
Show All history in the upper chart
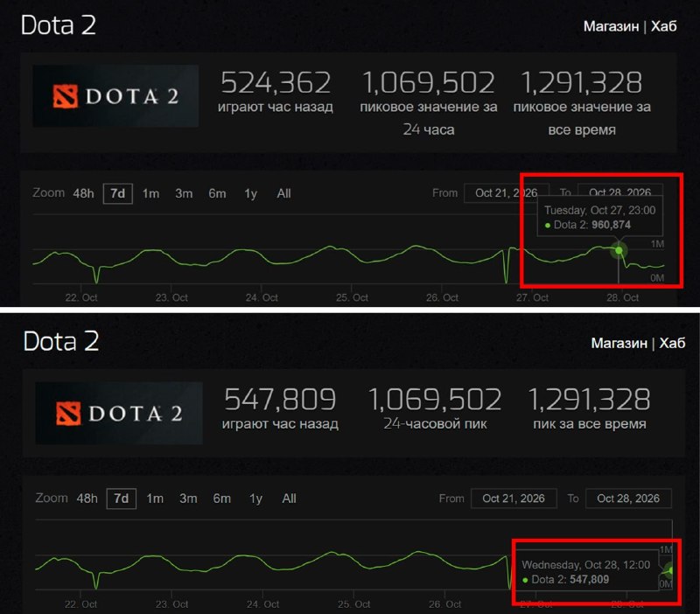[x=283, y=193]
